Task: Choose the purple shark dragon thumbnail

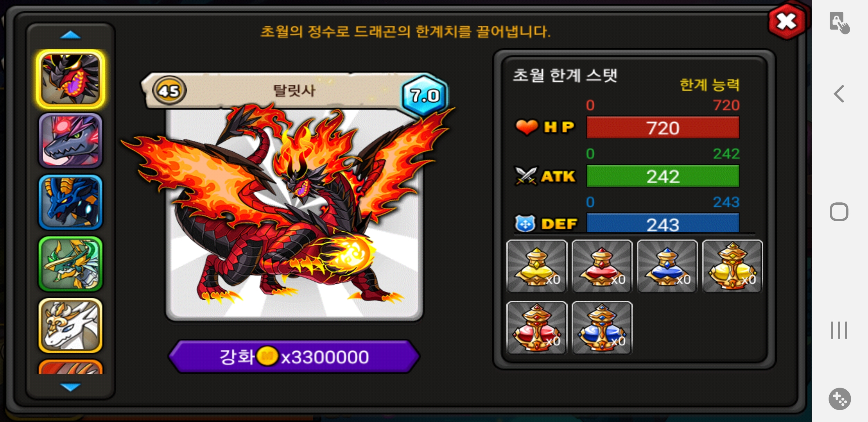Action: (70, 141)
